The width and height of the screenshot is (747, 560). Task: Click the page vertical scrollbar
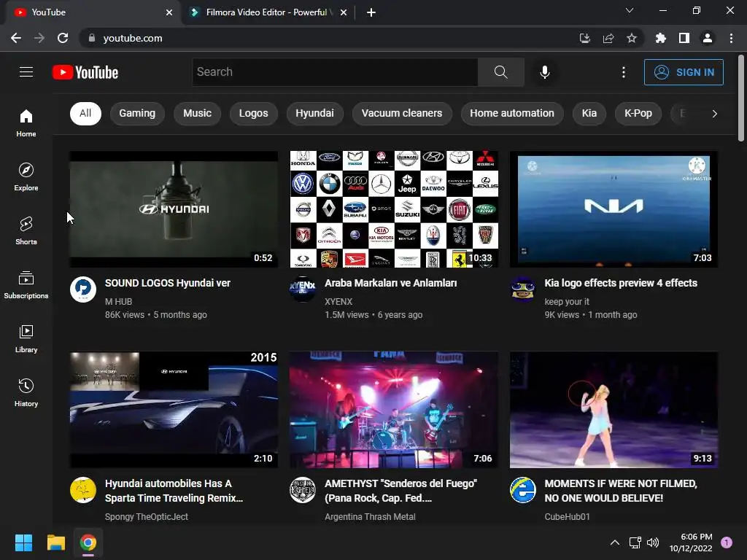[x=741, y=98]
